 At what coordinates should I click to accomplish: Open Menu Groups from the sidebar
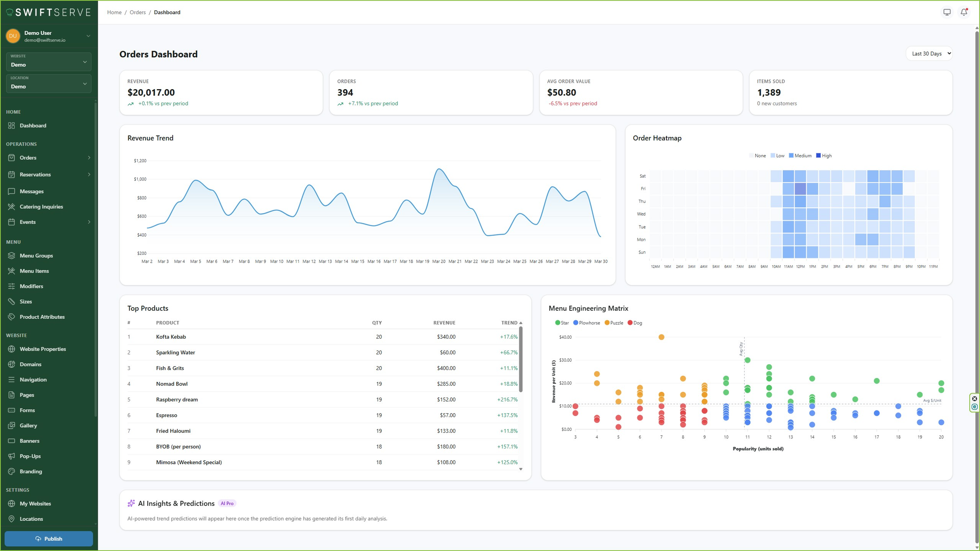tap(12, 255)
